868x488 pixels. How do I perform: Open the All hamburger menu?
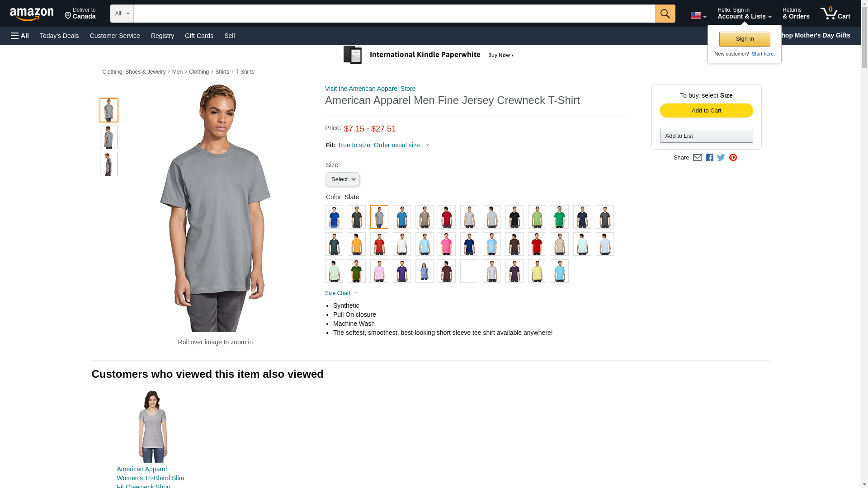(x=20, y=36)
